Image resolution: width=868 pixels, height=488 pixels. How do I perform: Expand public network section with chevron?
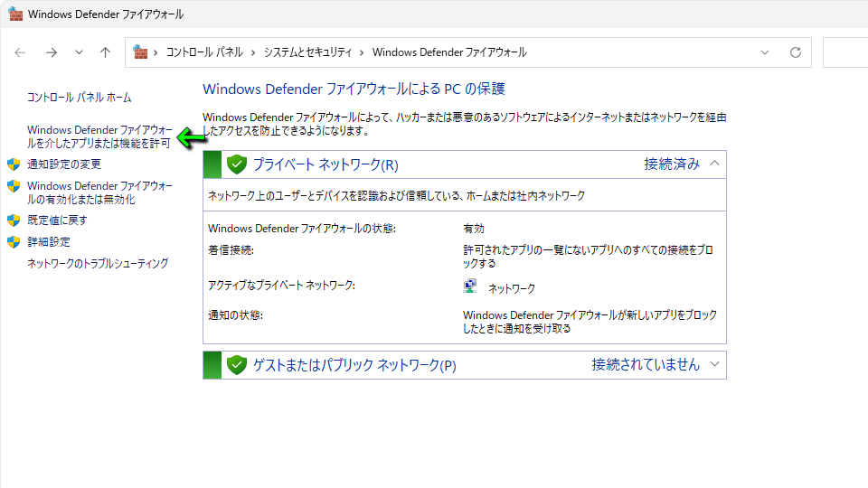(x=714, y=364)
